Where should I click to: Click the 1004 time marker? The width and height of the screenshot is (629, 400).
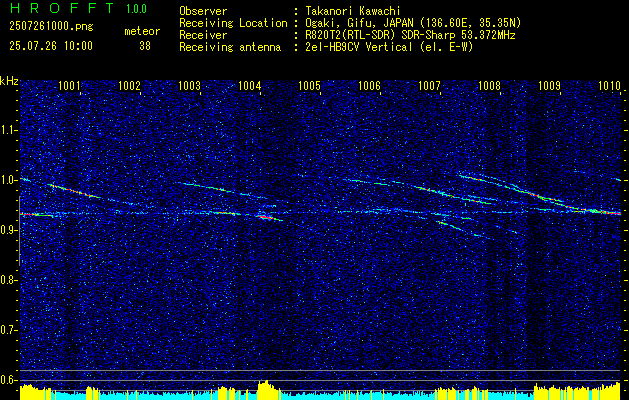[250, 85]
